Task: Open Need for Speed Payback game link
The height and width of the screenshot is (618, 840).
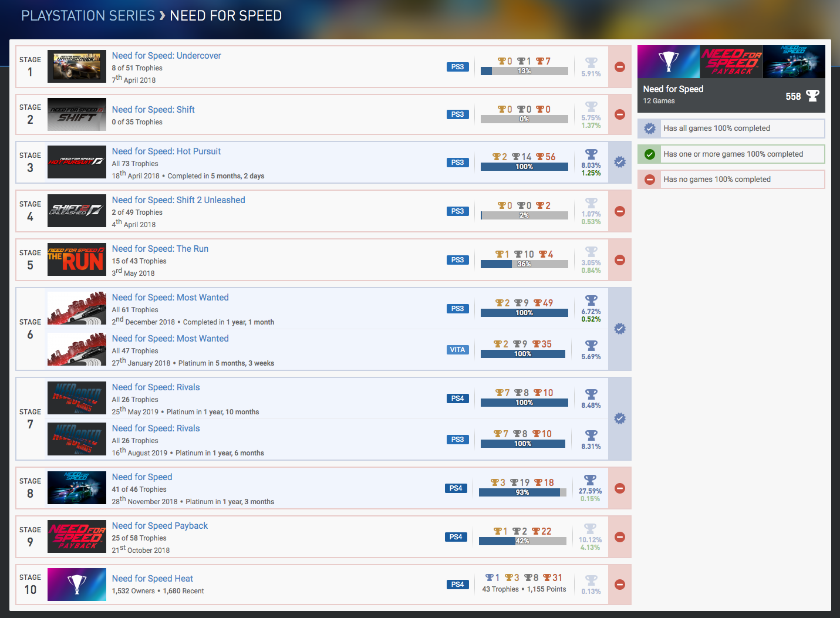Action: (160, 526)
